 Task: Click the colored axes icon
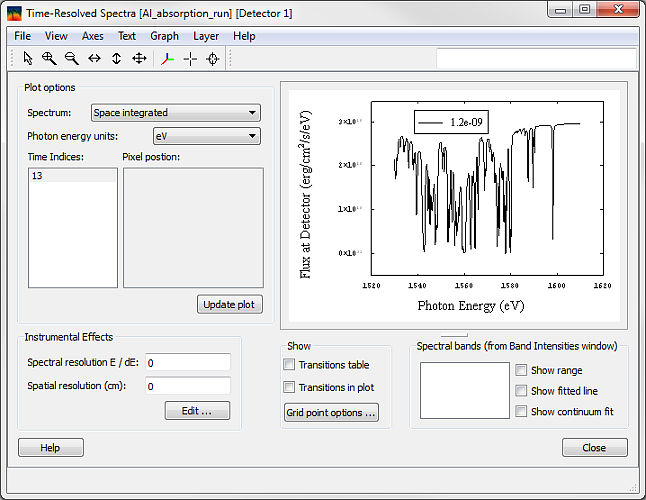(166, 59)
